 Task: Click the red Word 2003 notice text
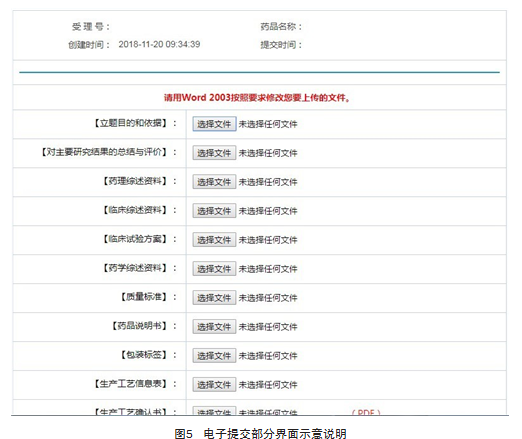257,98
